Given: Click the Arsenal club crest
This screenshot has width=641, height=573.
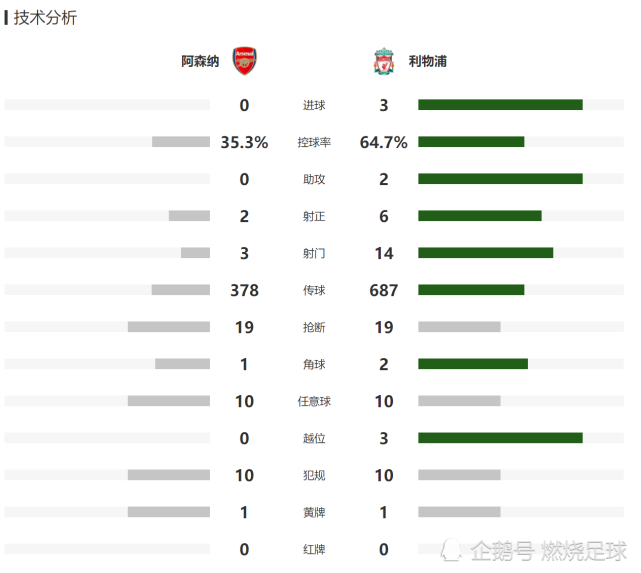Looking at the screenshot, I should point(244,61).
